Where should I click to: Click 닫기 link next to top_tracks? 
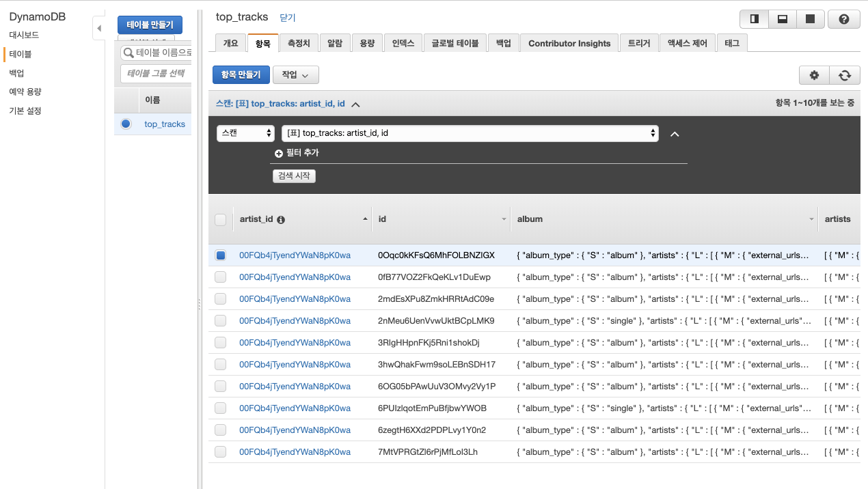288,18
